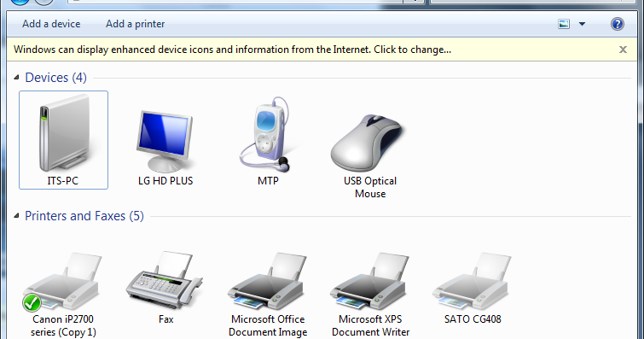
Task: Click the Add a device button
Action: tap(51, 24)
